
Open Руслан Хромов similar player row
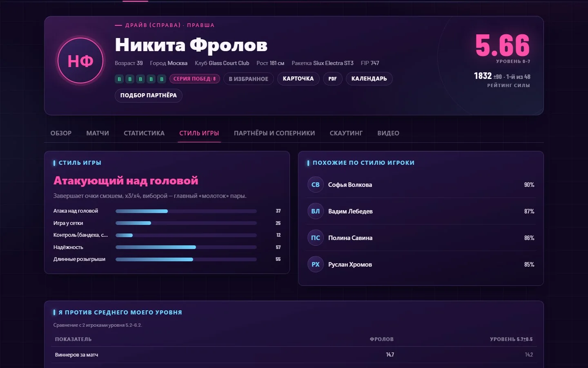(x=421, y=265)
